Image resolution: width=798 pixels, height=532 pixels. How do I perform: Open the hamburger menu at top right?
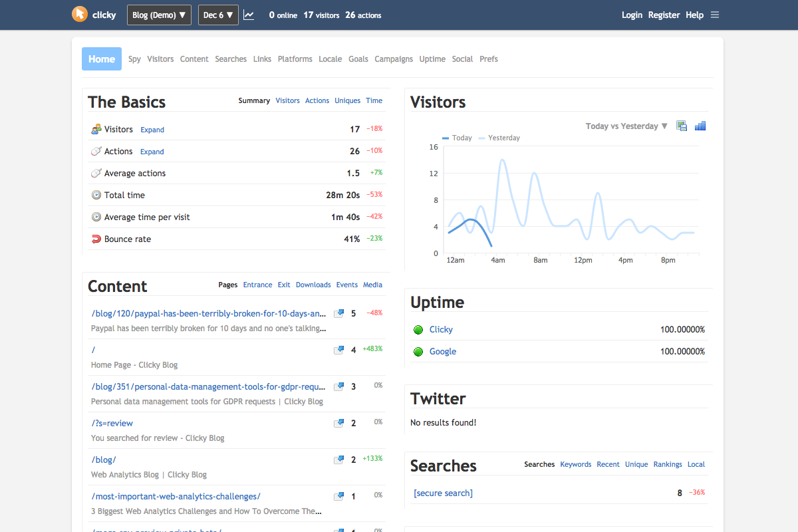coord(715,15)
